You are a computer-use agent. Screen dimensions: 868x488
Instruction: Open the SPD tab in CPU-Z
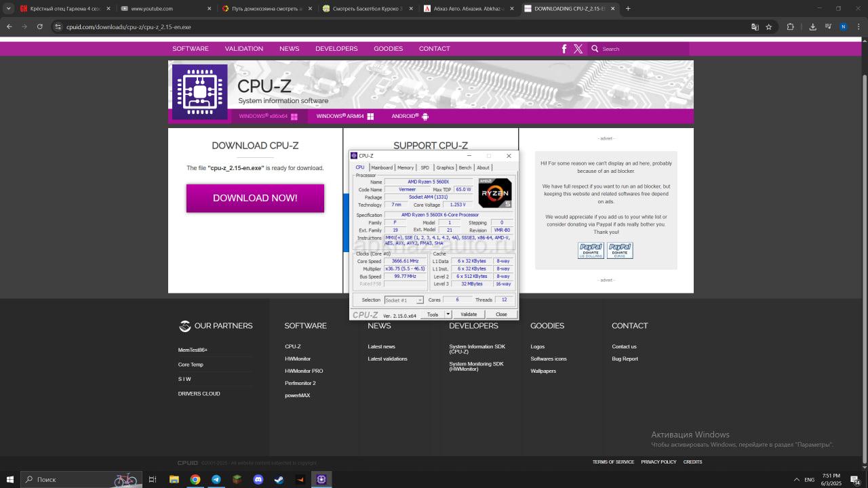point(425,167)
